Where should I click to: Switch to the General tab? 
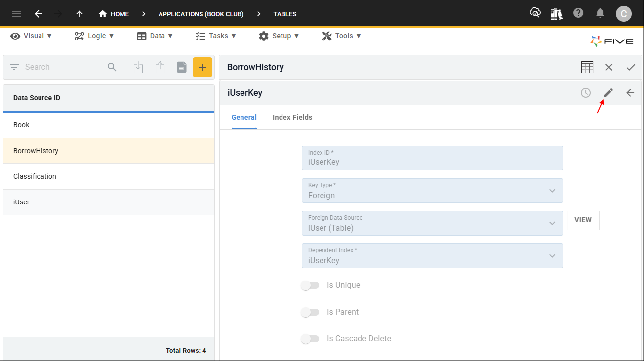coord(244,117)
